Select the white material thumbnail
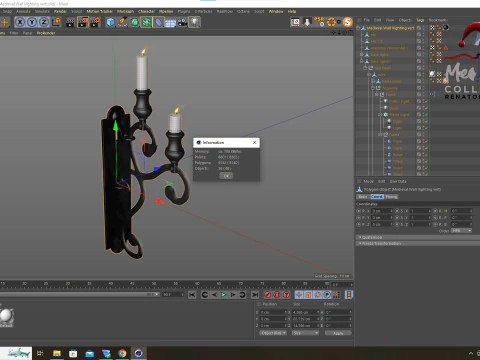 [x=6, y=316]
